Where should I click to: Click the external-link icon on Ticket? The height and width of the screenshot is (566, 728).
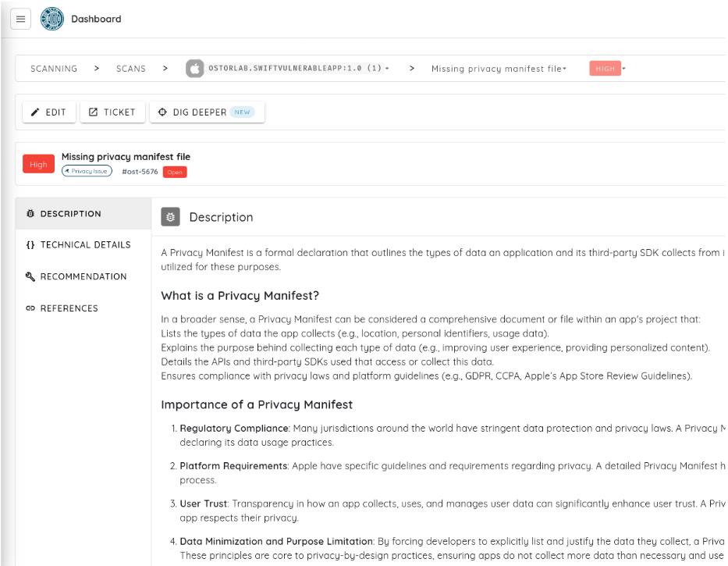pyautogui.click(x=93, y=112)
